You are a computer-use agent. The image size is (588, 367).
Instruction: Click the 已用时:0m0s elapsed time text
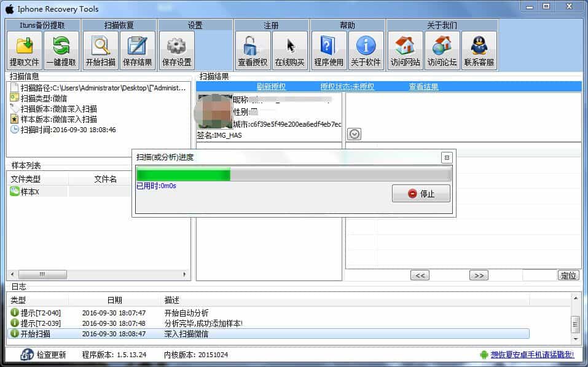pos(156,186)
